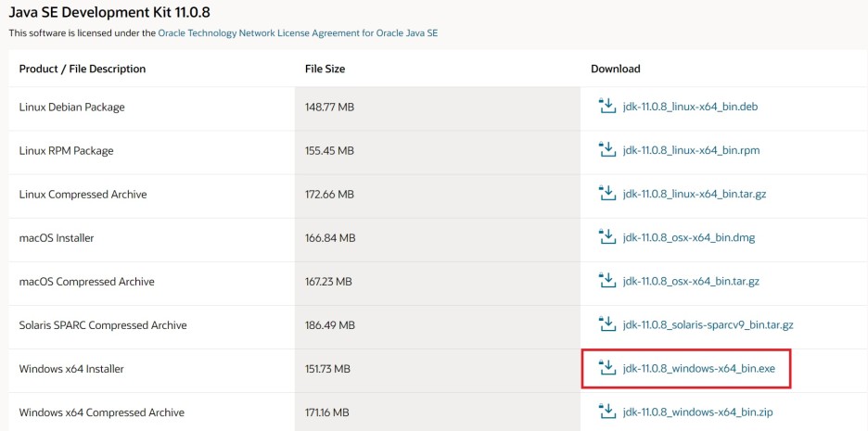Click download icon beside linux-x64_bin.tar.gz
This screenshot has height=431, width=868.
(607, 194)
